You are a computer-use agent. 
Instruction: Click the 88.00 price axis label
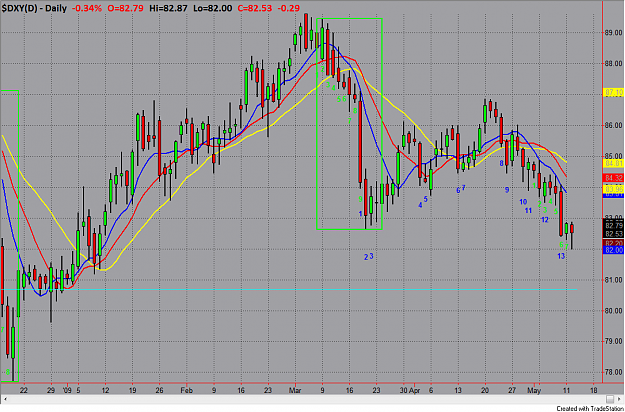(614, 64)
